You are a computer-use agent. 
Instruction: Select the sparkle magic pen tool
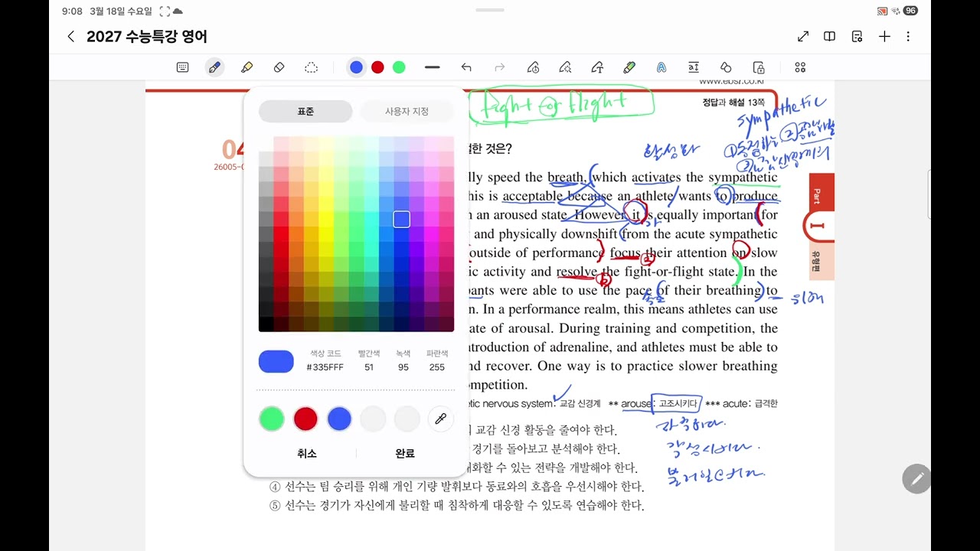point(565,67)
